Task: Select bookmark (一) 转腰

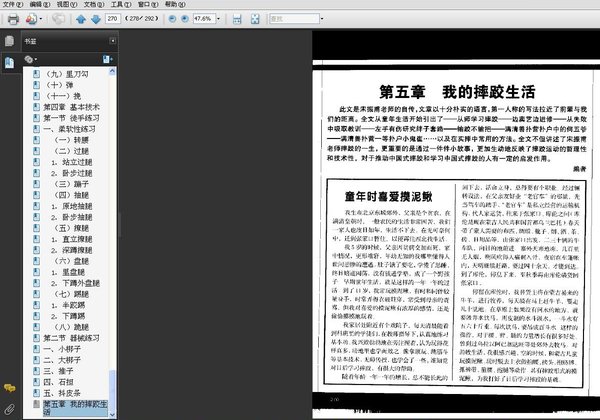Action: coord(71,140)
